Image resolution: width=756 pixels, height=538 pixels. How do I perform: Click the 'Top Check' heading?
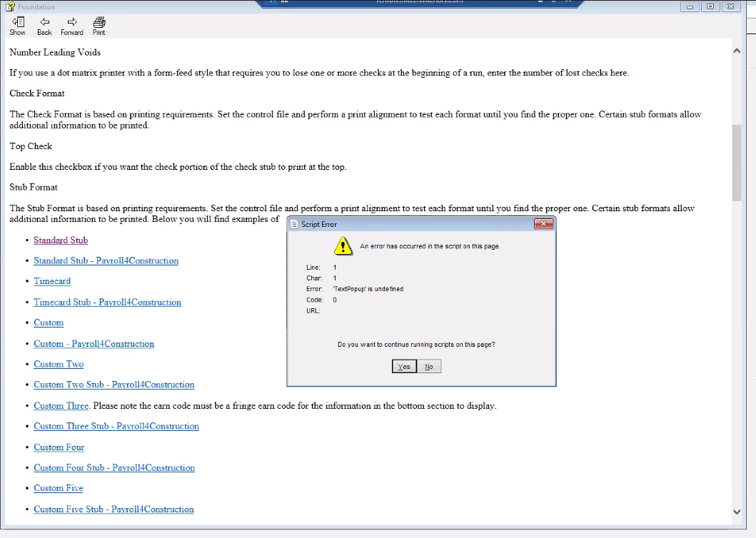point(31,146)
